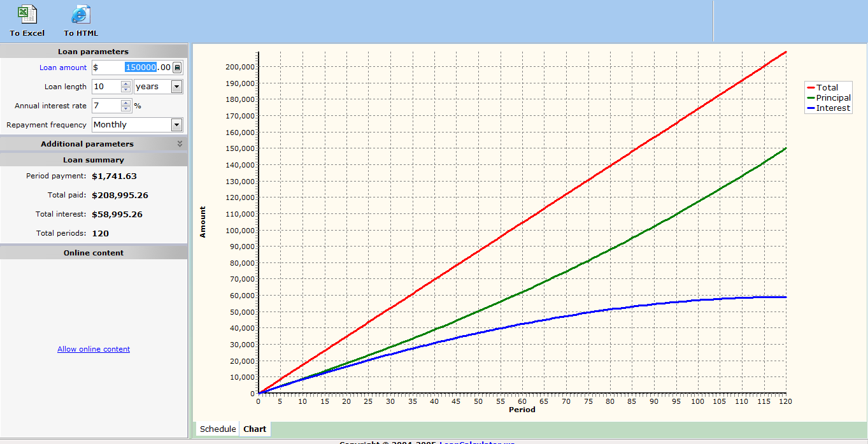This screenshot has height=444, width=868.
Task: Open calculator icon in Loan amount field
Action: [x=177, y=68]
